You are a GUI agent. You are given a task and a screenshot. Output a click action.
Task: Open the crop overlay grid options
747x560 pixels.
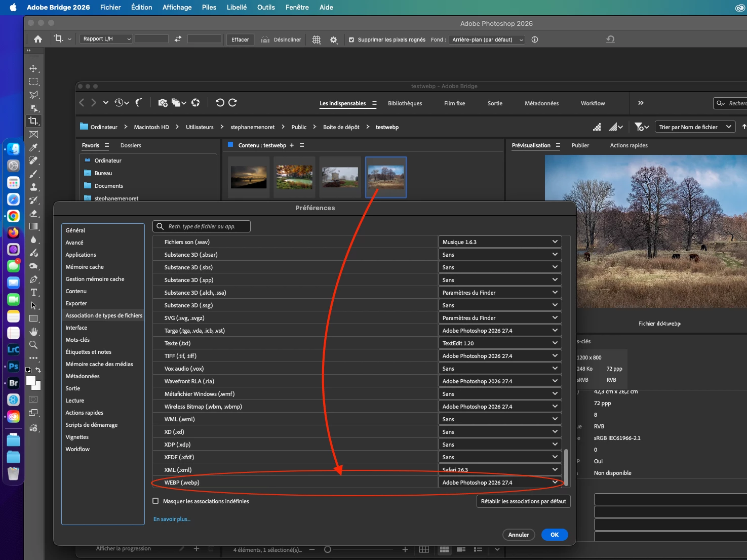coord(317,39)
